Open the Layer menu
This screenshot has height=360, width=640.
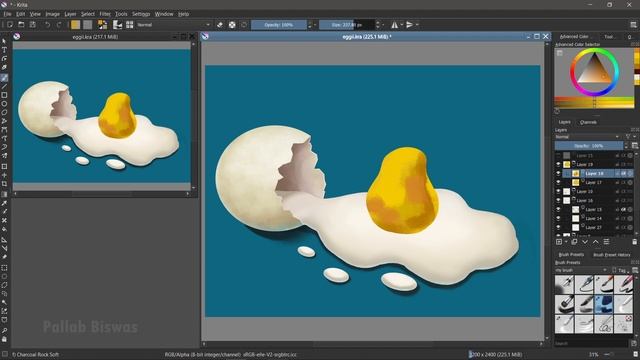click(70, 14)
